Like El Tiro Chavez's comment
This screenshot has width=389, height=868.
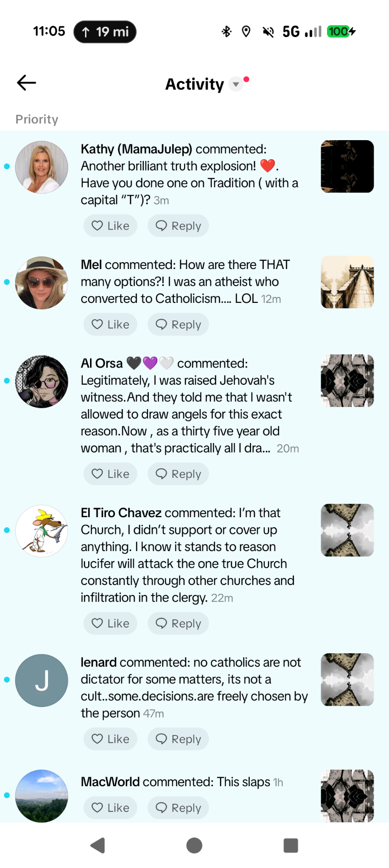pos(110,623)
